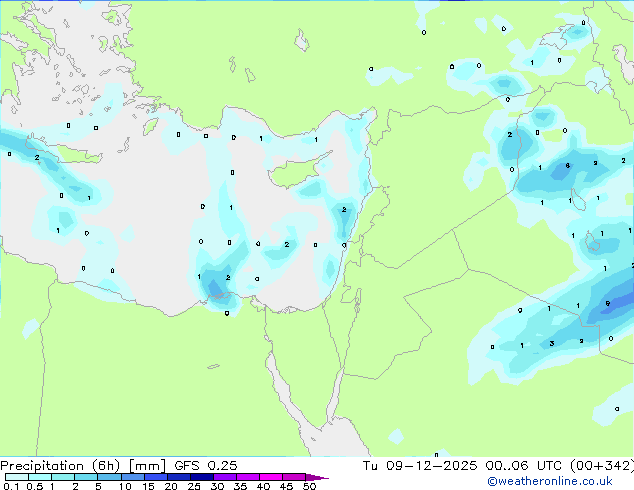Click the legend label "0.1"
The height and width of the screenshot is (490, 634).
11,486
